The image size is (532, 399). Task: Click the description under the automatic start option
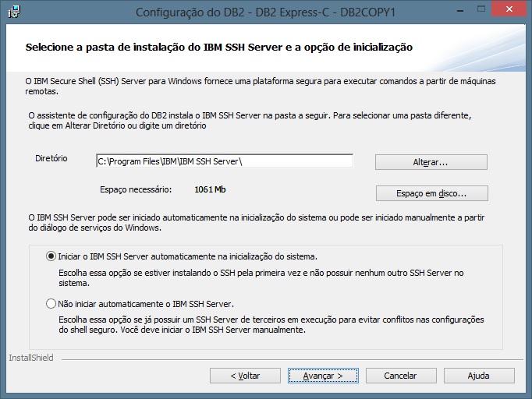click(261, 278)
